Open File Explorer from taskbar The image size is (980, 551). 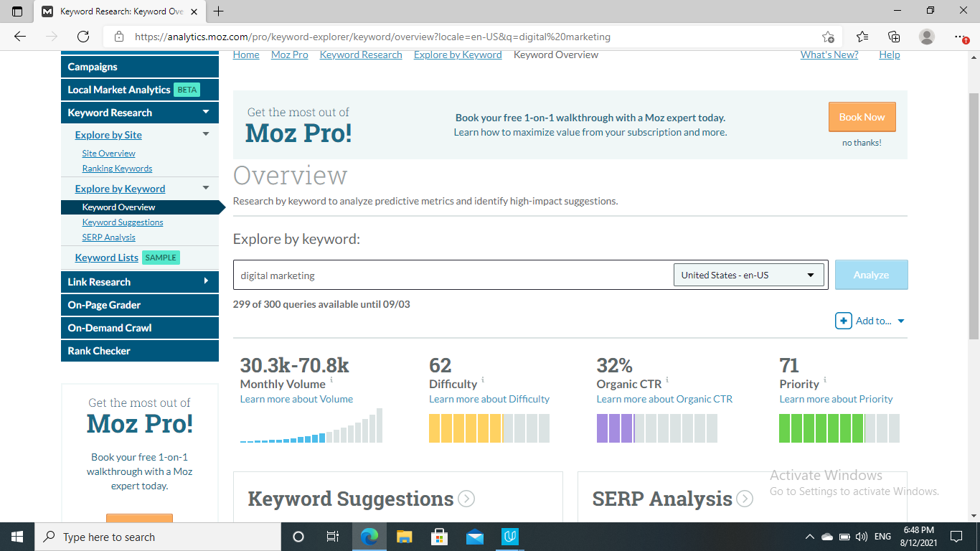tap(405, 537)
